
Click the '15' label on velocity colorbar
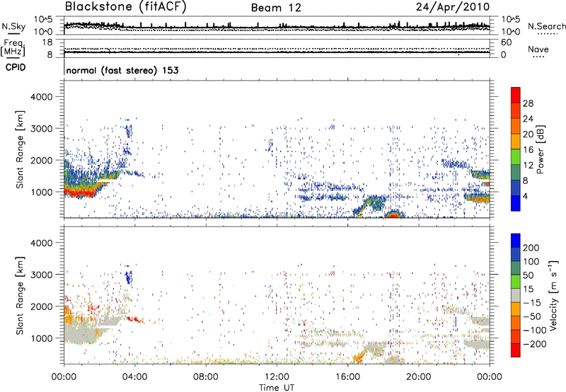point(528,289)
